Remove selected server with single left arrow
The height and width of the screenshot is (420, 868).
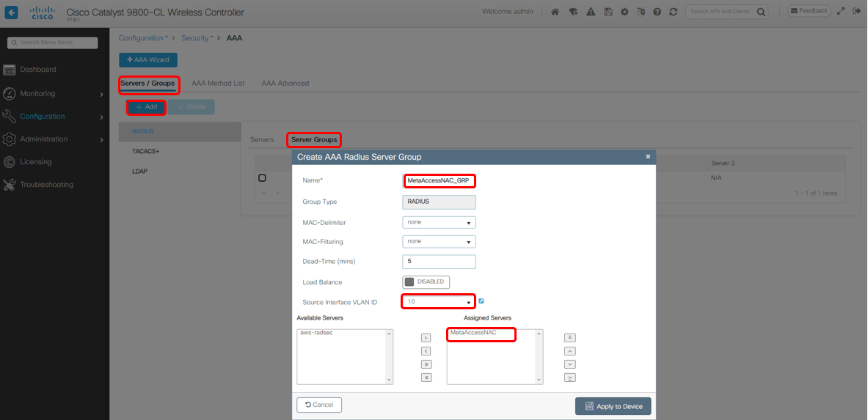click(426, 351)
